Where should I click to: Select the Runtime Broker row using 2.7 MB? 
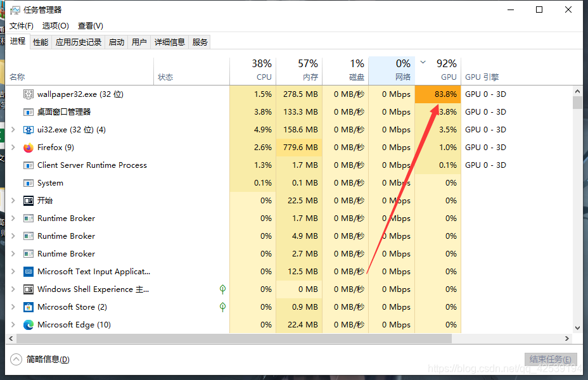[x=289, y=254]
